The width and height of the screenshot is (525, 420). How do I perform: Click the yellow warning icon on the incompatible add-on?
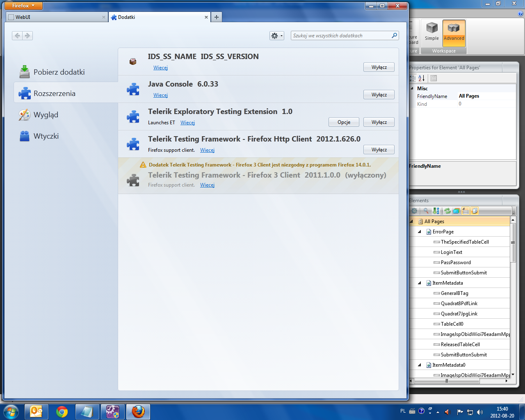143,165
